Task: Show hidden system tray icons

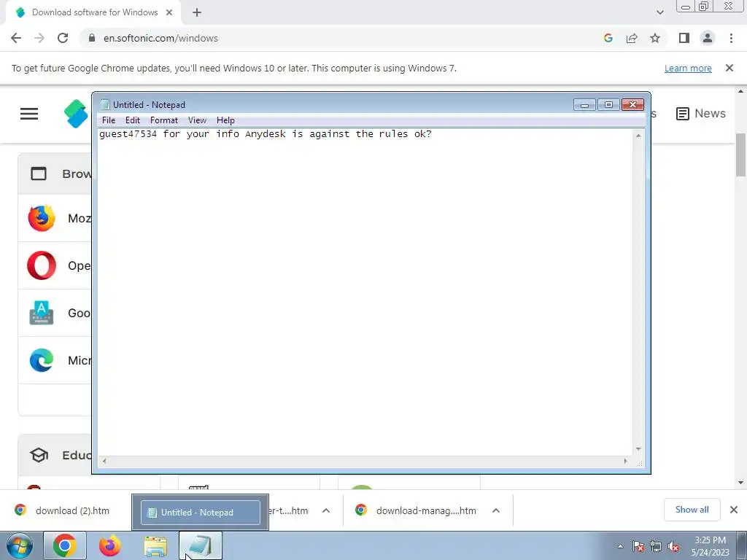Action: 620,546
